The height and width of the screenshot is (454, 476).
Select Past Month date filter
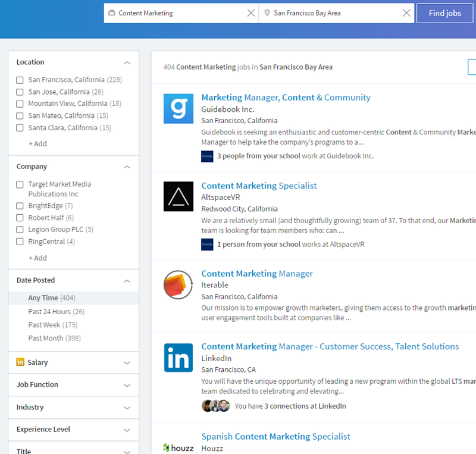[x=54, y=339]
